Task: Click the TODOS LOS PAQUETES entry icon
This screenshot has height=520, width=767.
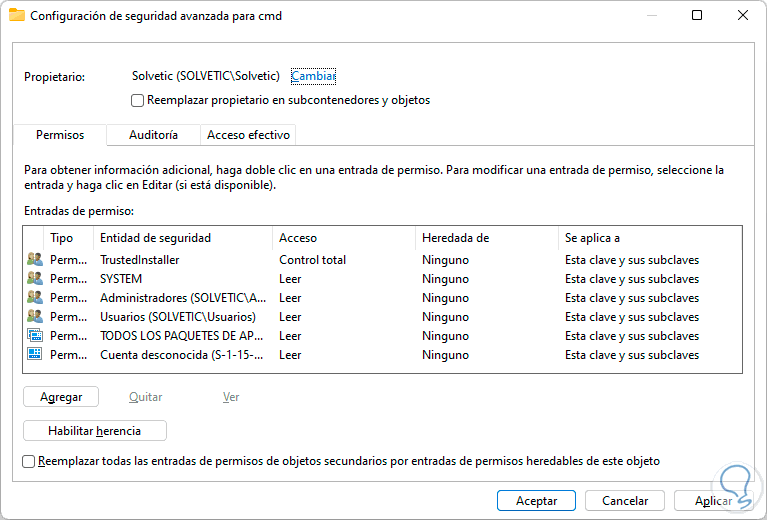Action: tap(35, 336)
